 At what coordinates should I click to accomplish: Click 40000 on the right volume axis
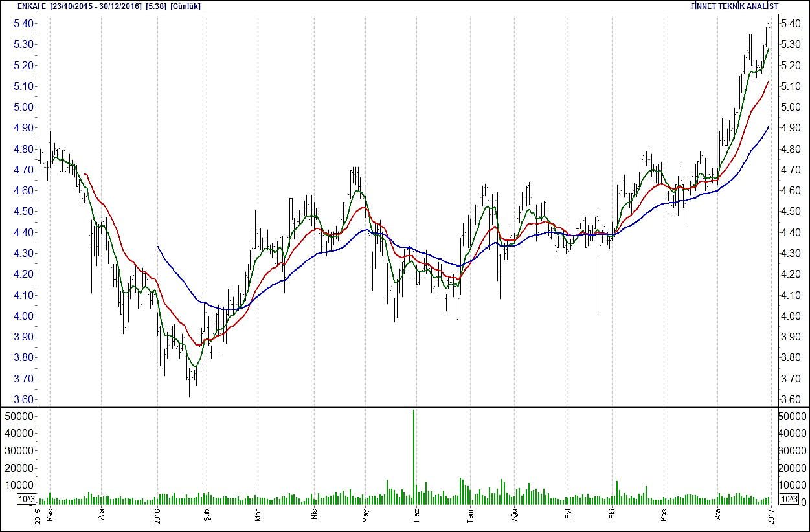pyautogui.click(x=793, y=434)
